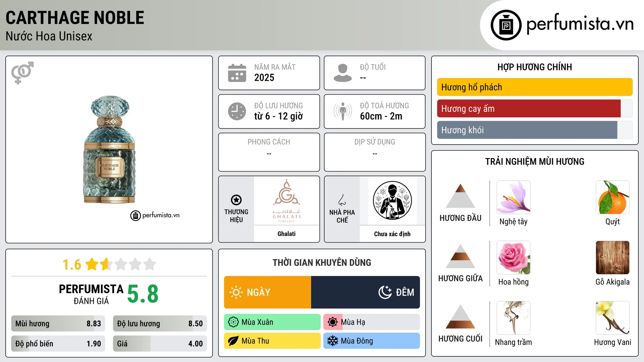Click the Giá 4.00 score bar
This screenshot has height=362, width=644.
click(160, 343)
